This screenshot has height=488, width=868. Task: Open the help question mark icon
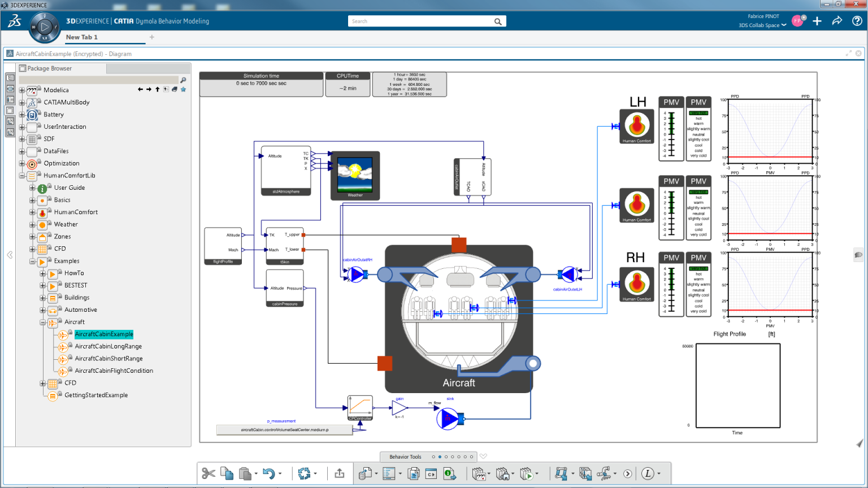point(857,21)
